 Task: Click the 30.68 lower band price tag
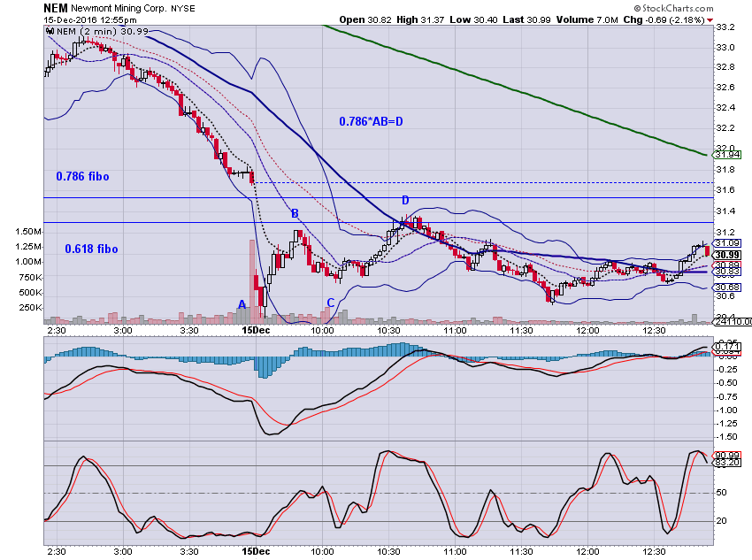point(727,288)
